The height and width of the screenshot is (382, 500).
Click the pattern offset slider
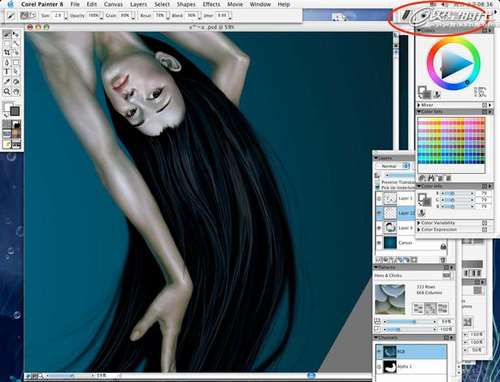[x=409, y=322]
